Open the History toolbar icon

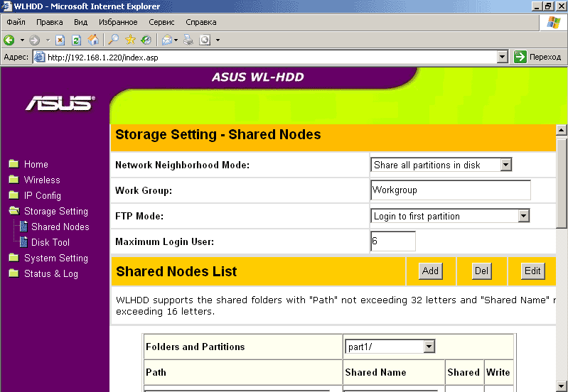[x=146, y=40]
